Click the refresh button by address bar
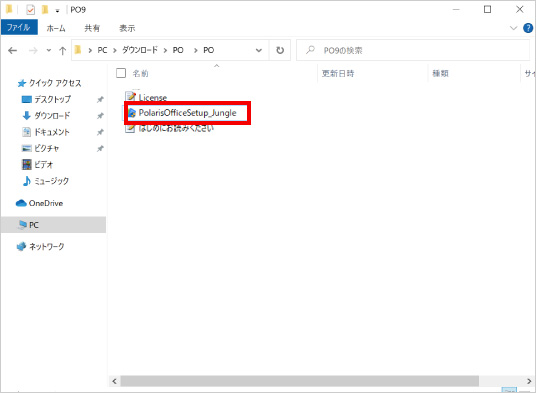536x393 pixels. [280, 50]
